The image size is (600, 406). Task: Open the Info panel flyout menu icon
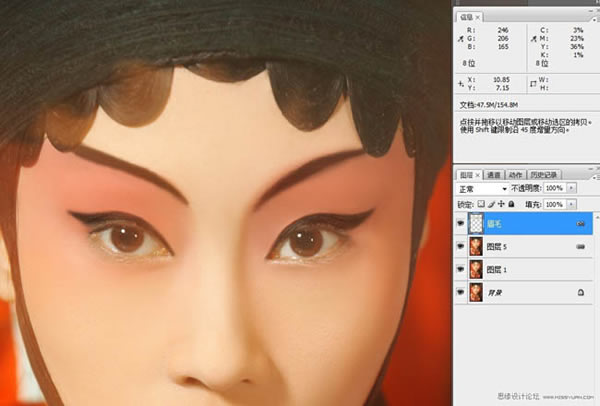(596, 18)
